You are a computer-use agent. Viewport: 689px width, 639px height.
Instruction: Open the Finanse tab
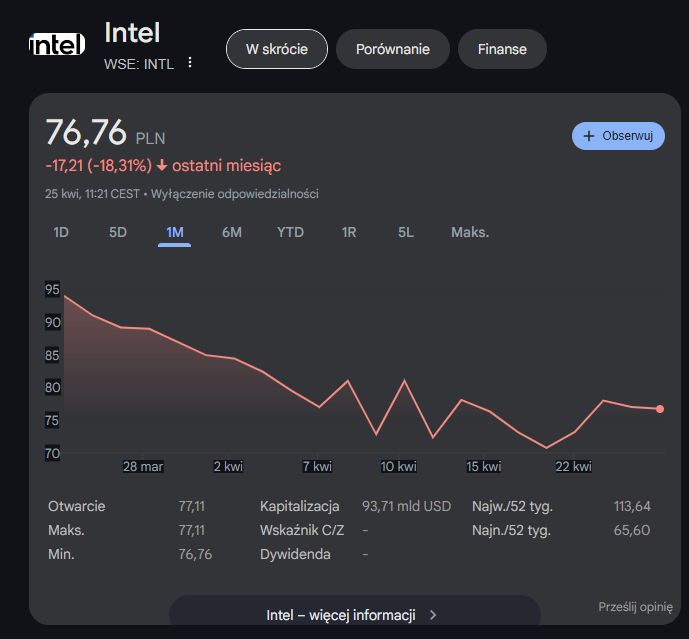click(x=502, y=49)
